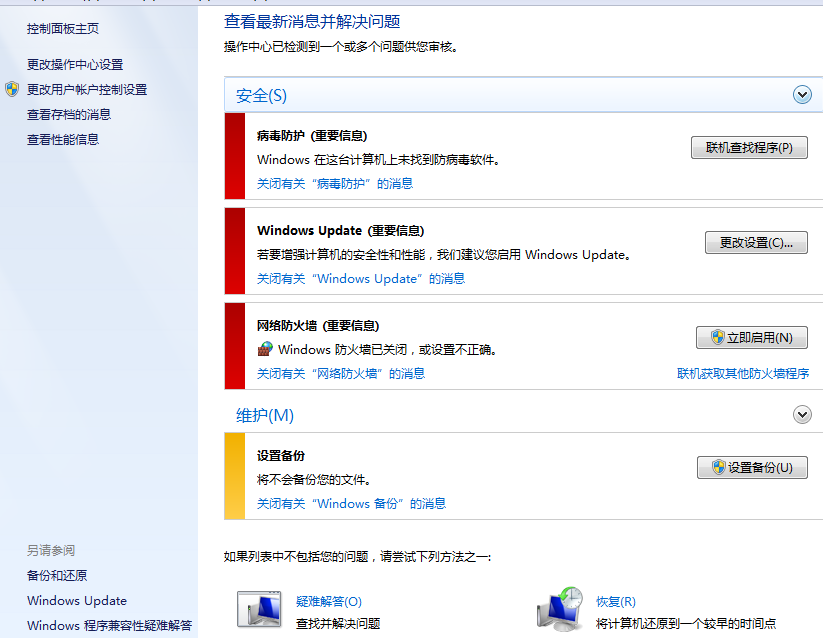Turn off messages about Windows Update
Image resolution: width=823 pixels, height=638 pixels.
361,279
